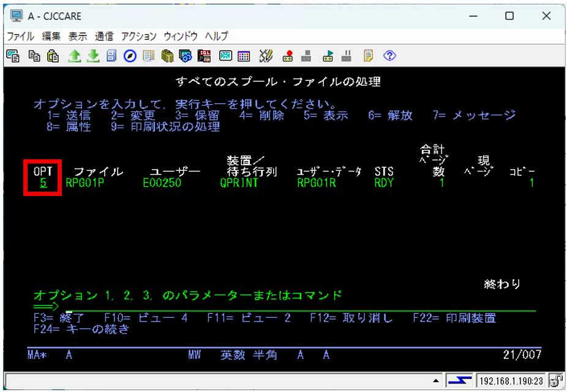567x392 pixels.
Task: Click the OPT input field for RPG01P
Action: click(x=42, y=183)
